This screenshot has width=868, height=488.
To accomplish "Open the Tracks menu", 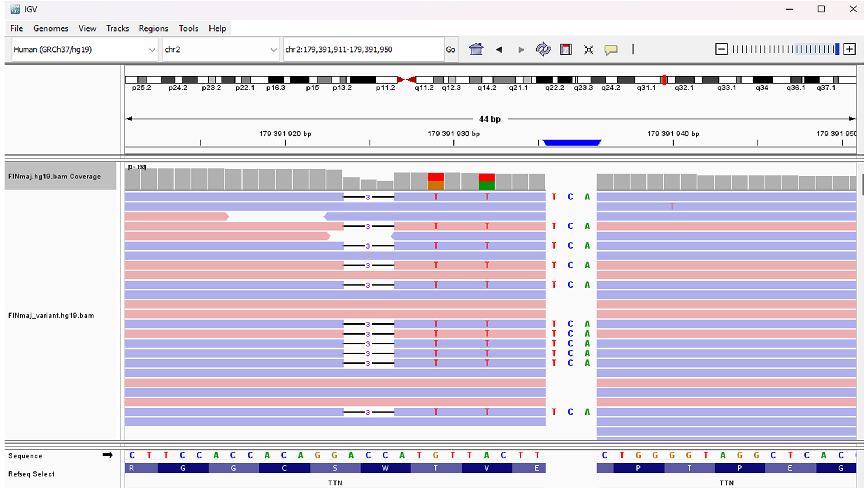I will coord(117,28).
